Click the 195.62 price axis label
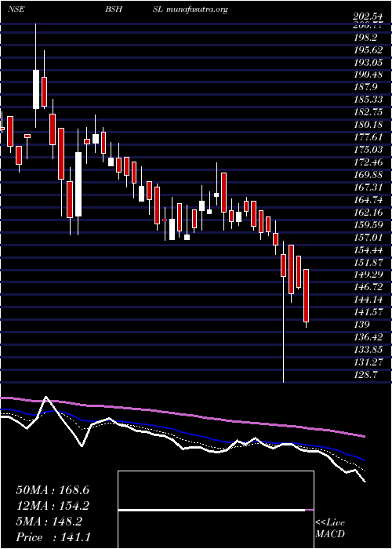 tap(368, 49)
